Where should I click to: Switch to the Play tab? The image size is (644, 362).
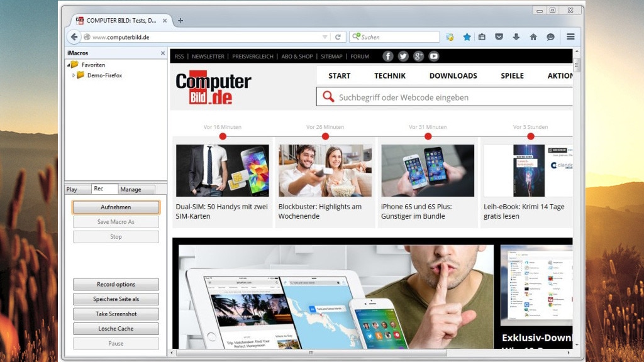(x=72, y=189)
